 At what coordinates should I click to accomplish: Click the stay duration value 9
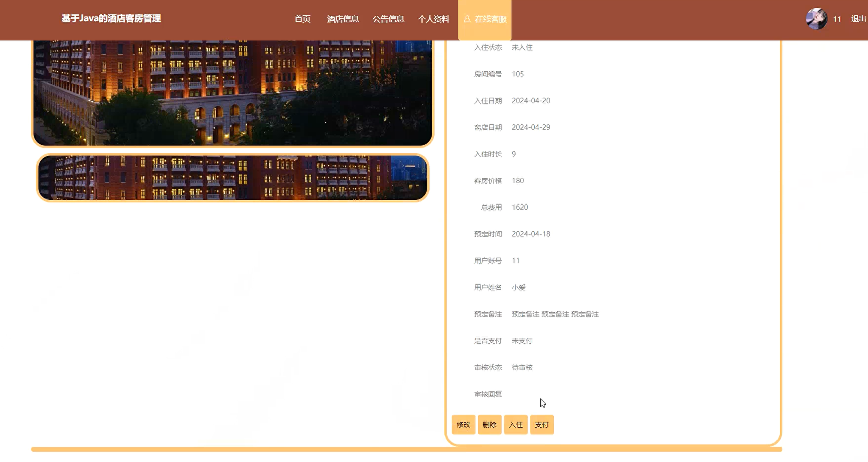514,154
